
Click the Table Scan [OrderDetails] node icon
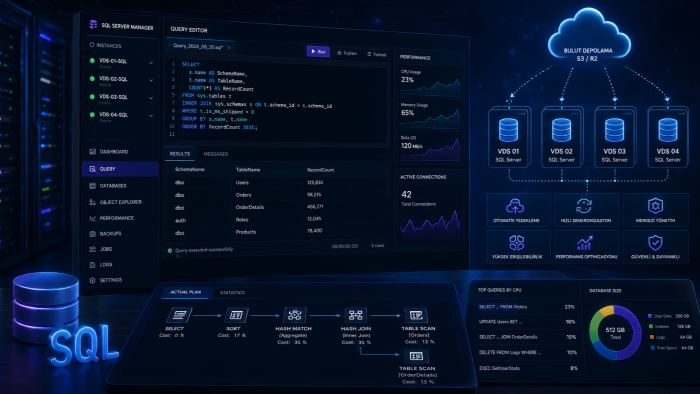(x=416, y=356)
